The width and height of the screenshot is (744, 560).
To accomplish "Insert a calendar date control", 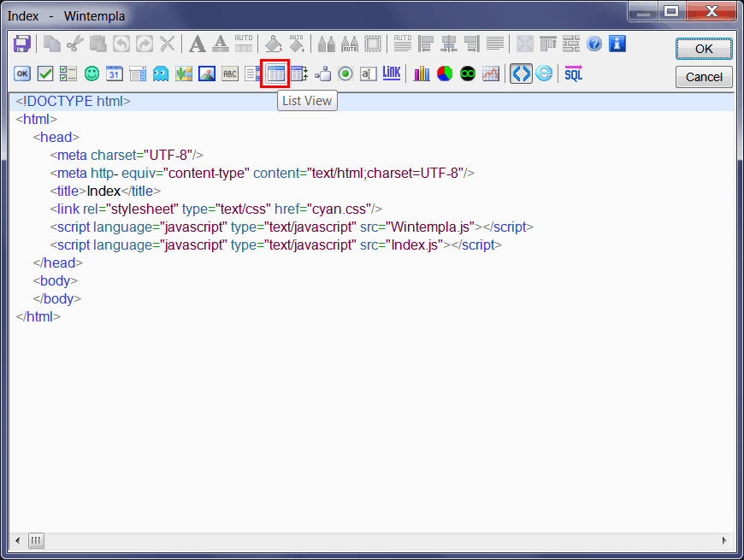I will click(115, 74).
